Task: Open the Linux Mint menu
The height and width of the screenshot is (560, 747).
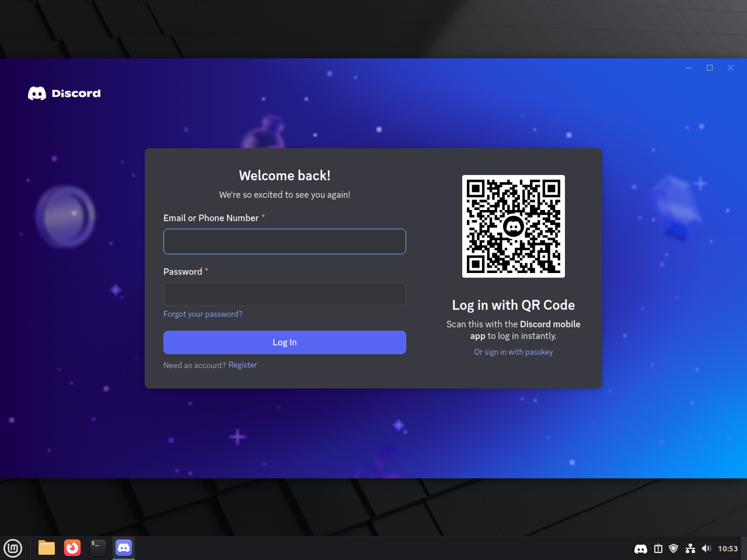Action: coord(13,548)
